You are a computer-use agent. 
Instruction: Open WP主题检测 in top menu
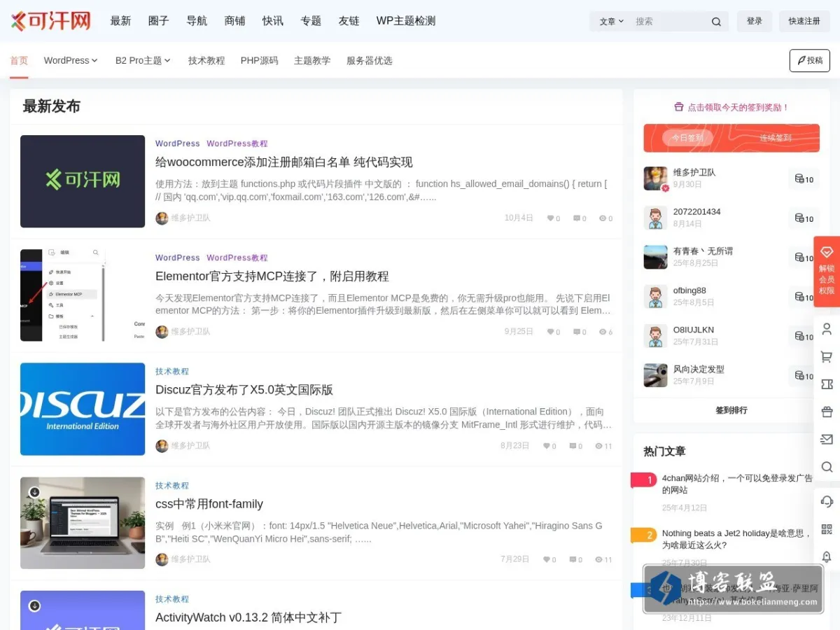click(x=406, y=21)
